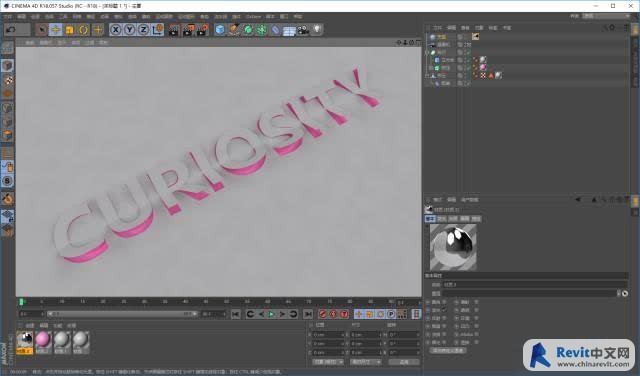Open the Layout dropdown at top right
Image resolution: width=640 pixels, height=376 pixels.
pyautogui.click(x=606, y=16)
